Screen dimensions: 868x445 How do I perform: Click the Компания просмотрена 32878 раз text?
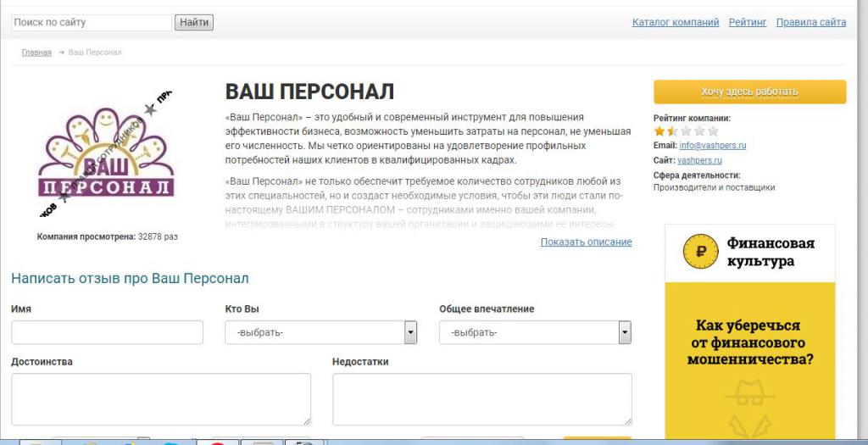108,236
